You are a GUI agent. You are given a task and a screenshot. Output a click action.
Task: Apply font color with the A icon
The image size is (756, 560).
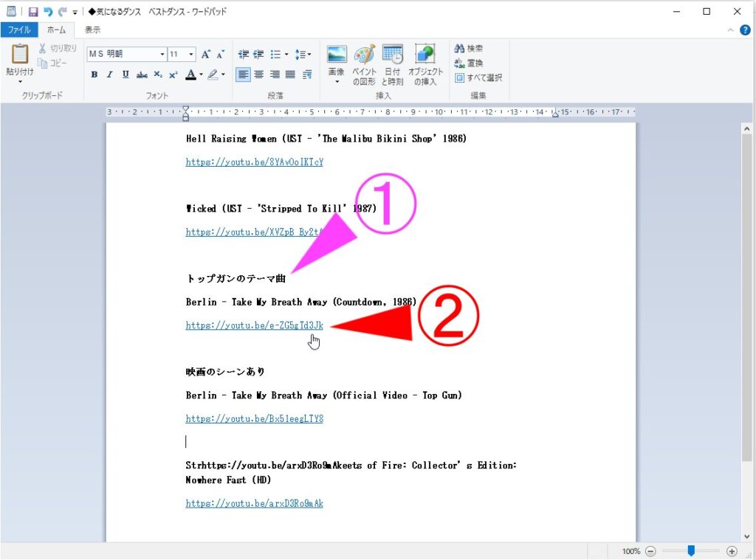tap(191, 75)
